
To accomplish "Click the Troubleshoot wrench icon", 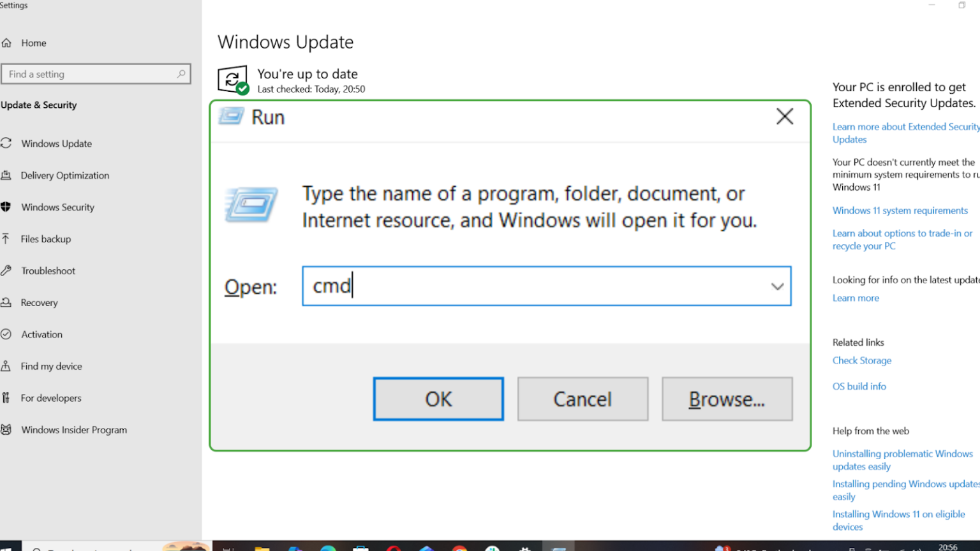I will coord(6,270).
